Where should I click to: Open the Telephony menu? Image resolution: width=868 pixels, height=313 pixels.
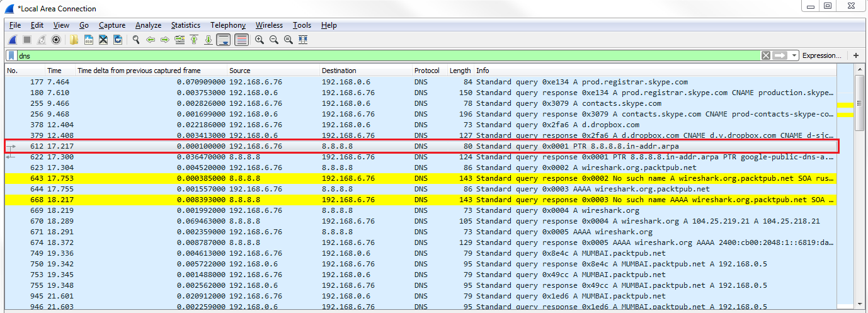[228, 25]
